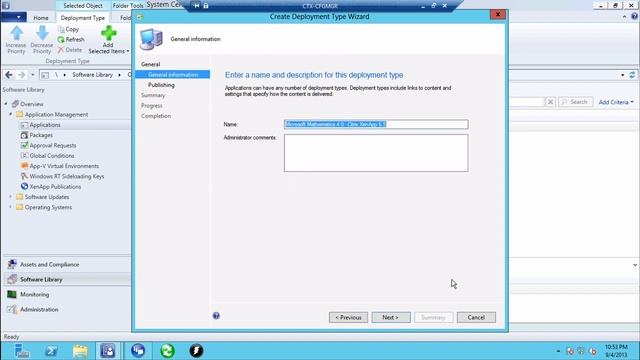Open the Deployment Type ribbon tab
This screenshot has width=640, height=360.
pos(83,18)
